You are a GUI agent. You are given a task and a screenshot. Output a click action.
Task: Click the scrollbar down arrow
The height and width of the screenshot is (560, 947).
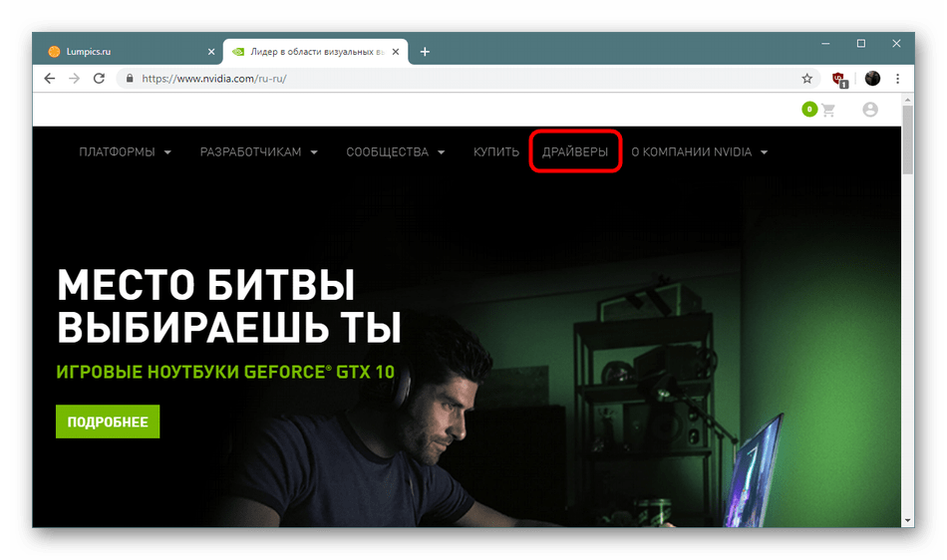click(907, 520)
